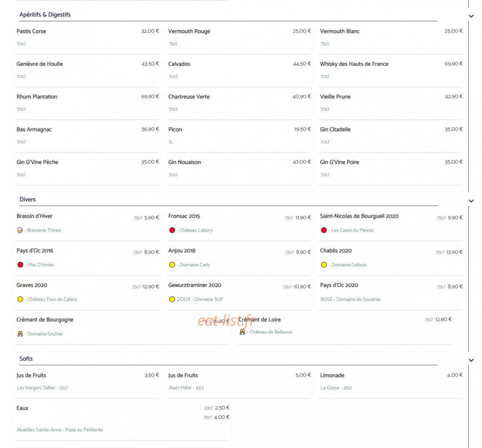The width and height of the screenshot is (482, 448).
Task: Click the red dot next to Mas D'Amile
Action: (20, 265)
